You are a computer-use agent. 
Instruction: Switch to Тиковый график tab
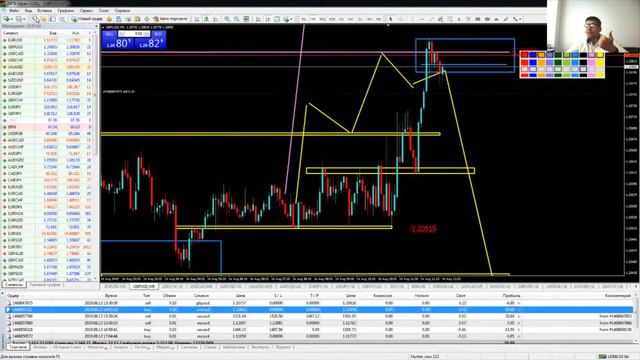45,284
